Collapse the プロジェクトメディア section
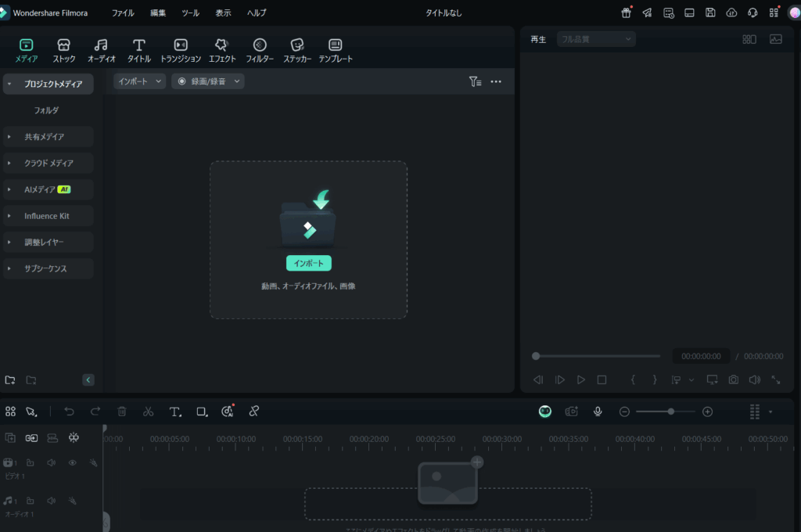801x532 pixels. 9,84
